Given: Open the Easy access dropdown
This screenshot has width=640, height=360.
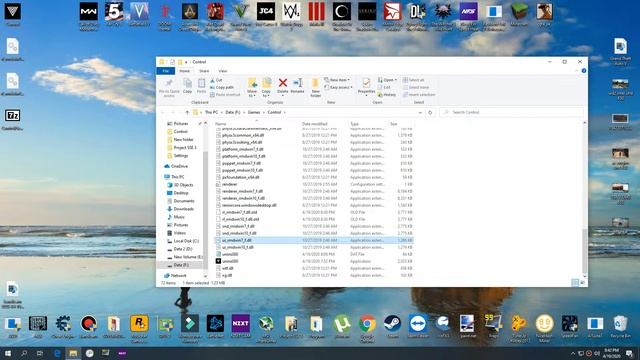Looking at the screenshot, I should pyautogui.click(x=338, y=87).
